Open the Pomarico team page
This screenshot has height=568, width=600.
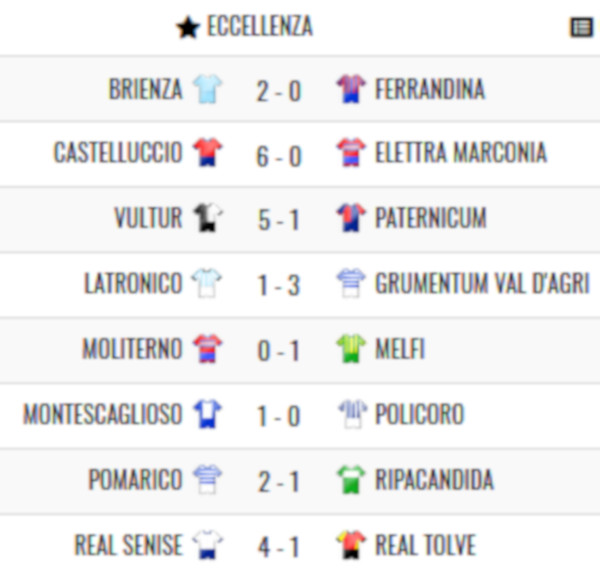[x=135, y=480]
